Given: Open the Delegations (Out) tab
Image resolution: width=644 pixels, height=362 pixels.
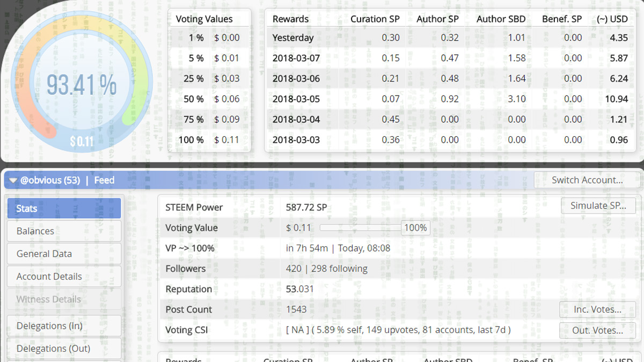Looking at the screenshot, I should 64,349.
